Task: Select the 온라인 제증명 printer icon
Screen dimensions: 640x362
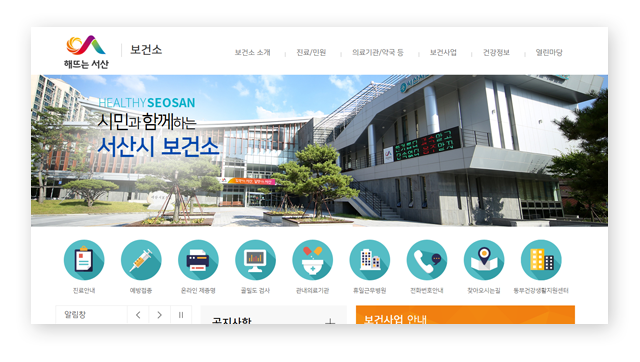Action: click(x=198, y=260)
